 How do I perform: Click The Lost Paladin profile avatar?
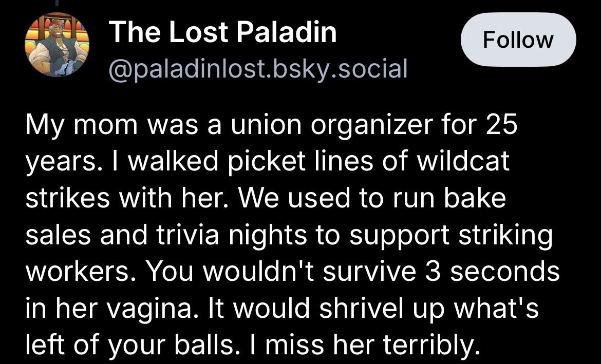pyautogui.click(x=57, y=45)
